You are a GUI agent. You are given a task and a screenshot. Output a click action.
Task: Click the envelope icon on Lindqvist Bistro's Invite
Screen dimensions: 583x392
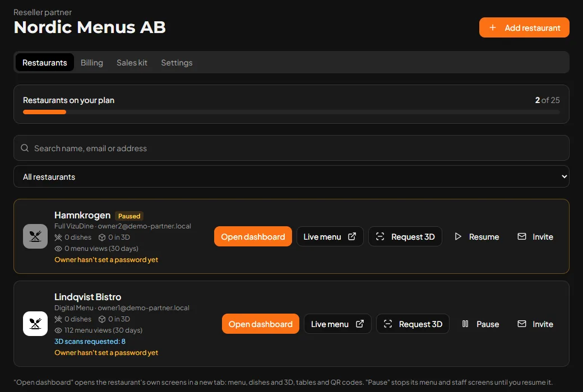click(x=522, y=324)
